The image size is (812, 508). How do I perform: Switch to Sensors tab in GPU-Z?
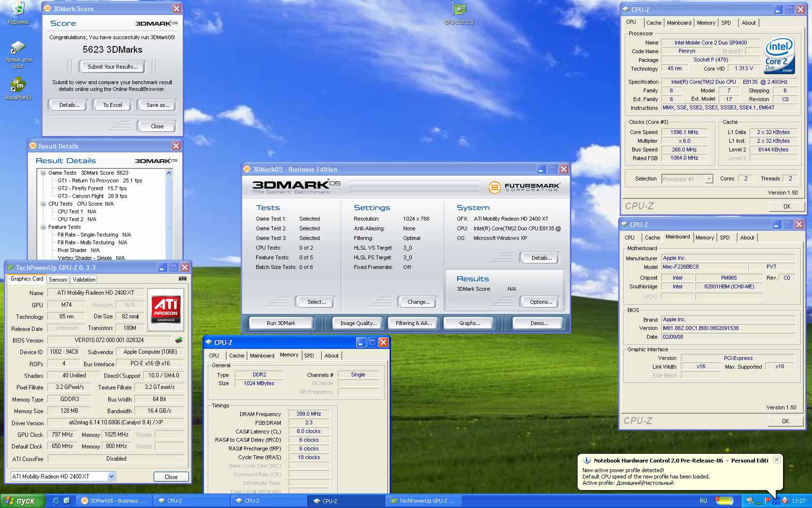(58, 280)
